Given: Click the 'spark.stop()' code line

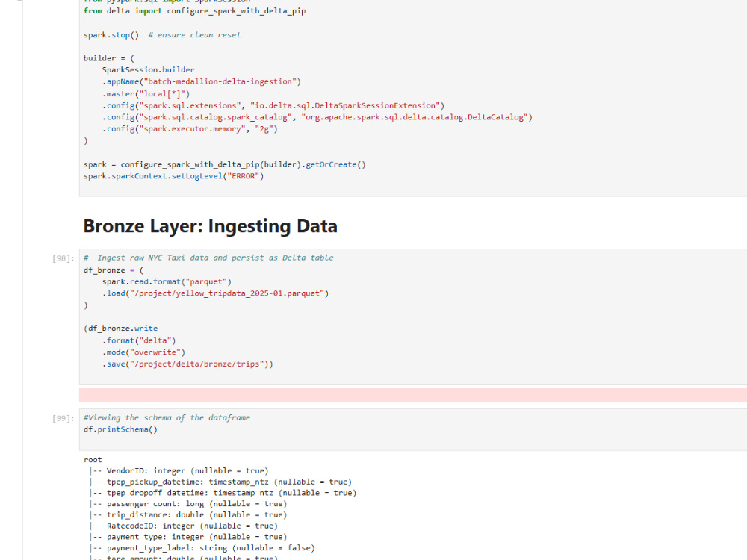Looking at the screenshot, I should [162, 35].
